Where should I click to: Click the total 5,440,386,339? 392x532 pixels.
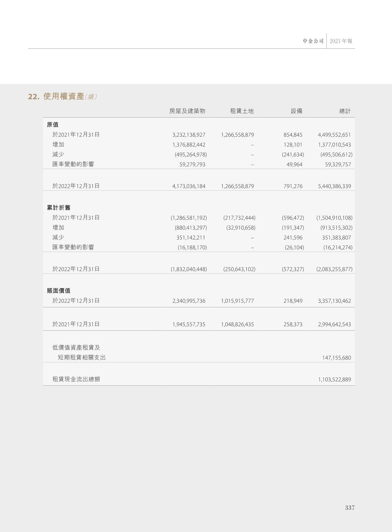(334, 186)
